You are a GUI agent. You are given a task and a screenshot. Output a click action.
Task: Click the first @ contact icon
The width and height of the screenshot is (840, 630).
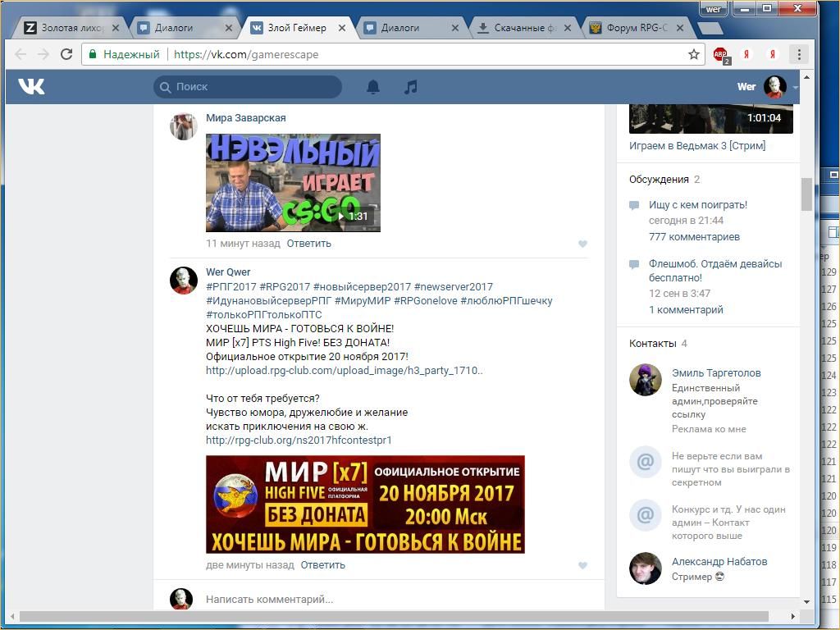pyautogui.click(x=645, y=461)
